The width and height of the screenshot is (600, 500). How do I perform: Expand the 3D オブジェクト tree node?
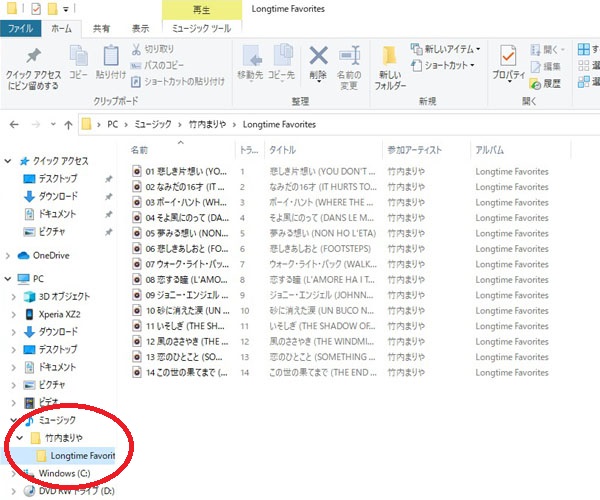pos(13,296)
